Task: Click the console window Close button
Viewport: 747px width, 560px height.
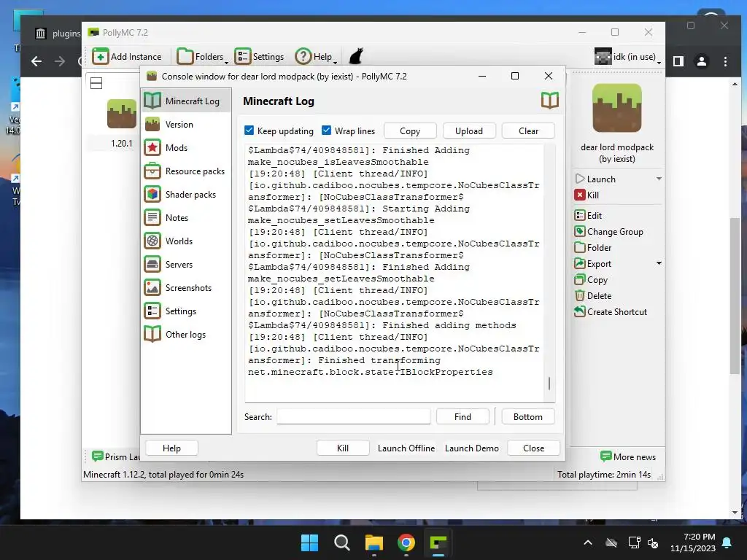Action: [x=533, y=448]
